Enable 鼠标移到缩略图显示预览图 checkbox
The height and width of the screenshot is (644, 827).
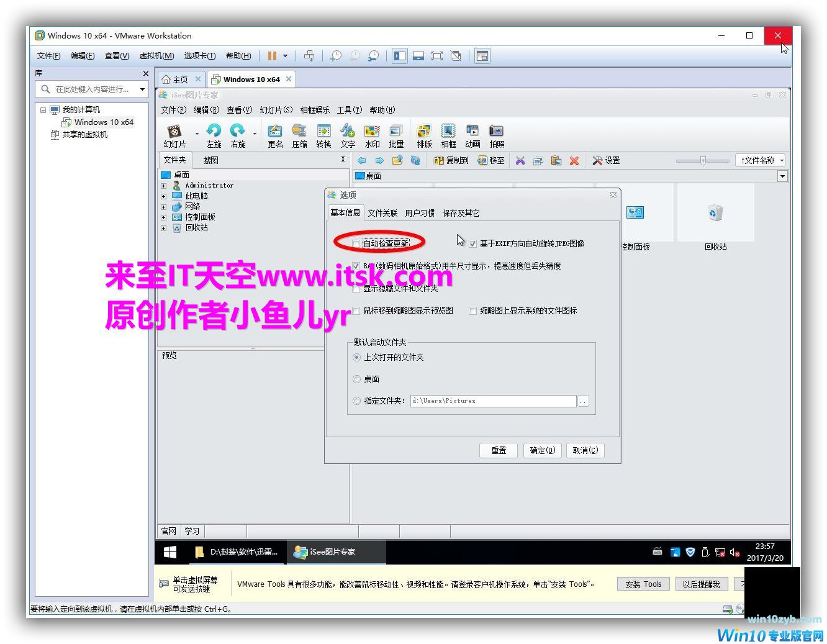coord(356,311)
